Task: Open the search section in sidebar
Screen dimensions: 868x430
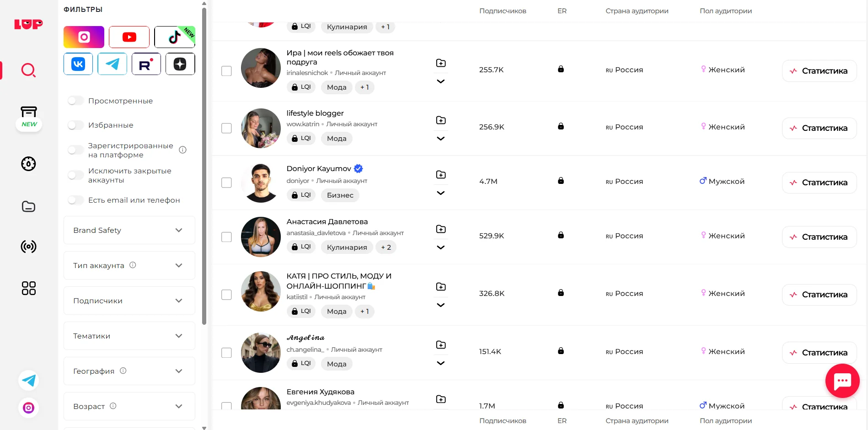Action: [28, 70]
